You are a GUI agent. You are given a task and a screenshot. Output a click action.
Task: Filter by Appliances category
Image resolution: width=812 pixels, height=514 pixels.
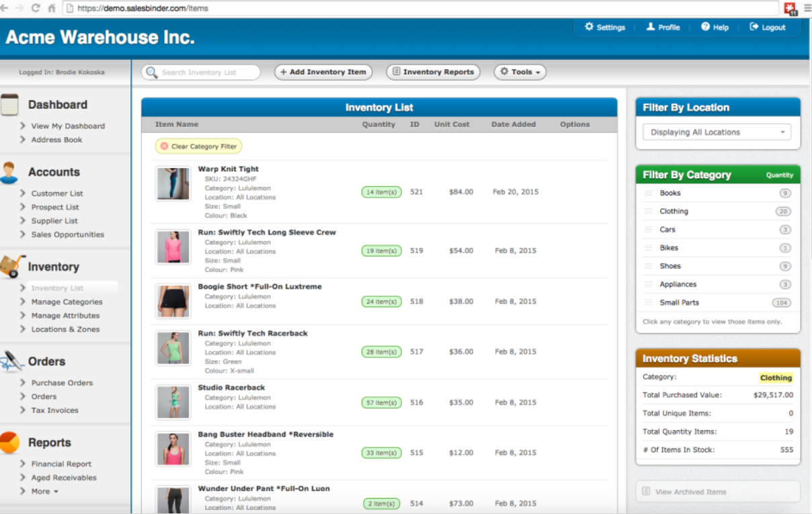point(678,284)
